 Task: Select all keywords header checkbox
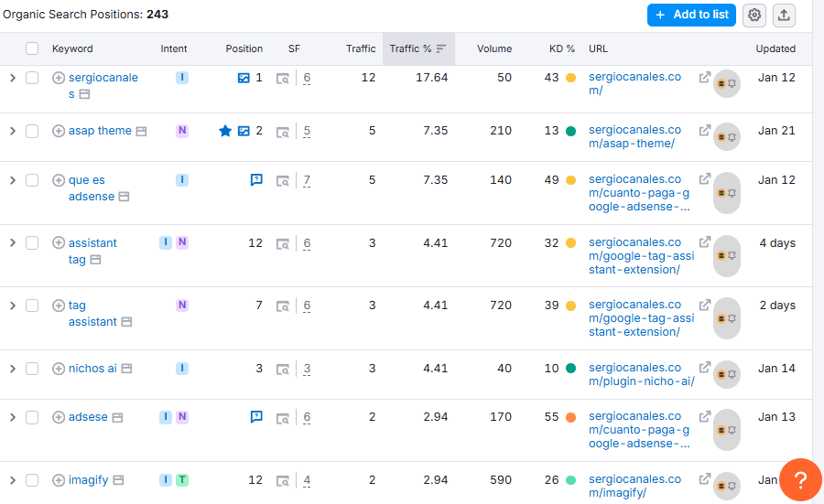pyautogui.click(x=32, y=48)
